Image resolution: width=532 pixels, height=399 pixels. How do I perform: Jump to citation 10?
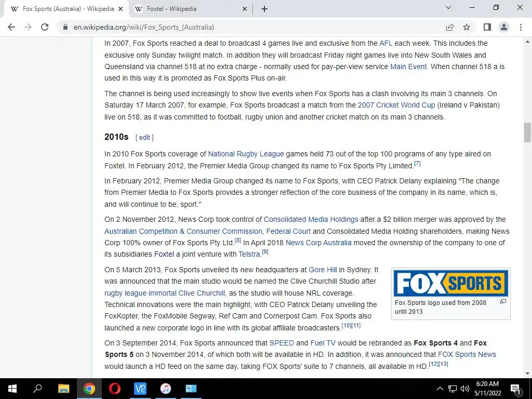tap(347, 325)
